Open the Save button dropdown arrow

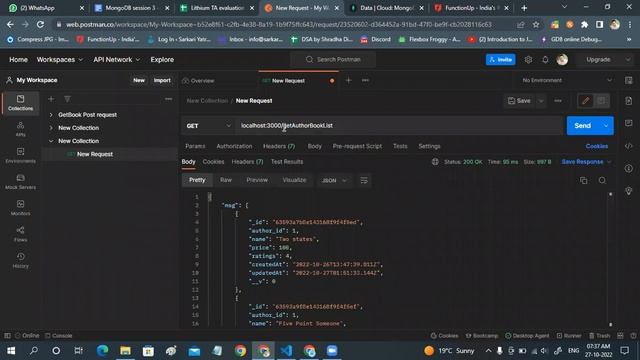point(541,101)
